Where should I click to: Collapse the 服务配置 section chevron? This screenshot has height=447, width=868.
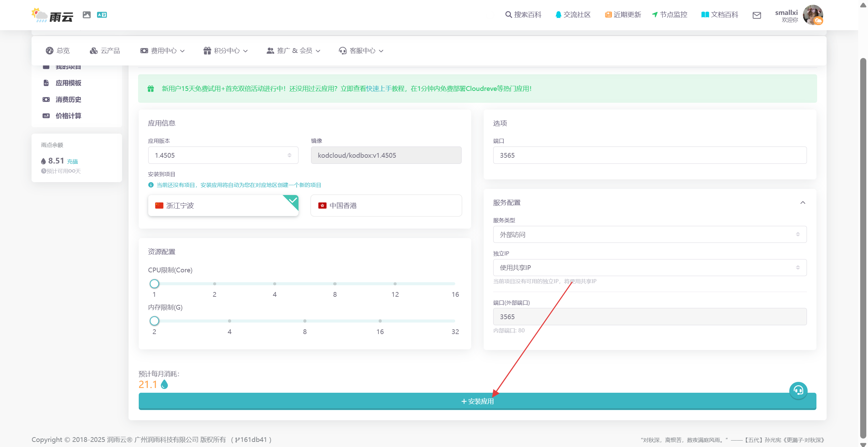click(803, 203)
